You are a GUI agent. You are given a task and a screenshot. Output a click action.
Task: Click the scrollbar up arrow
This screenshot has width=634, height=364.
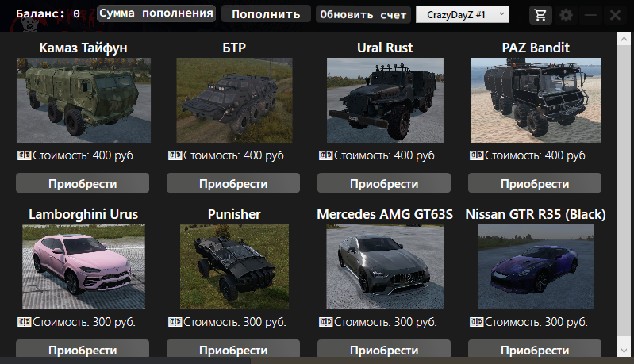624,39
